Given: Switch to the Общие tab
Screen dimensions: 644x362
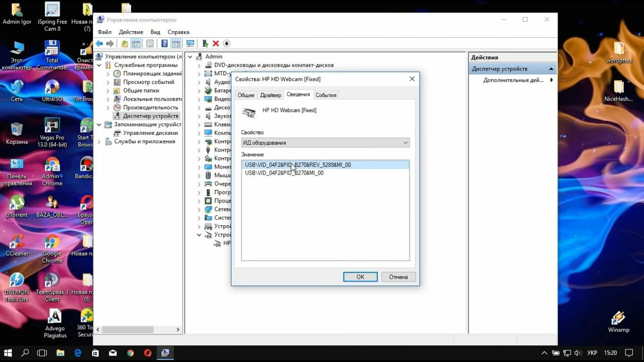Looking at the screenshot, I should [246, 95].
